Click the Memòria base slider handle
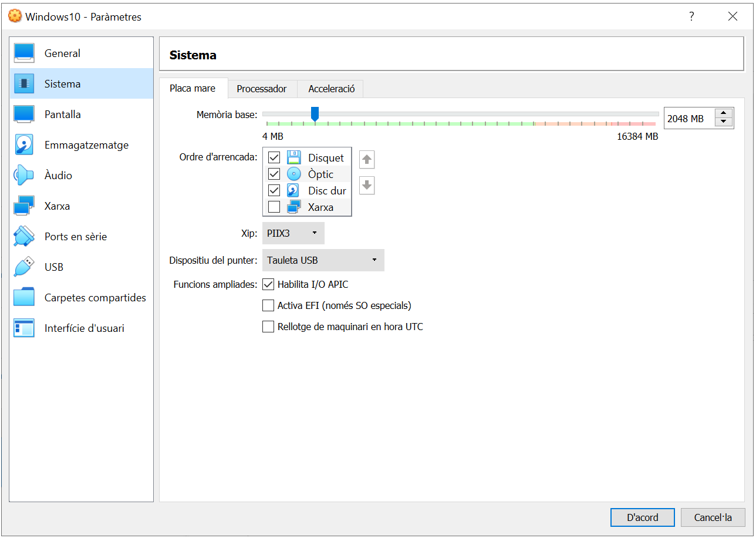The width and height of the screenshot is (756, 538). click(315, 114)
